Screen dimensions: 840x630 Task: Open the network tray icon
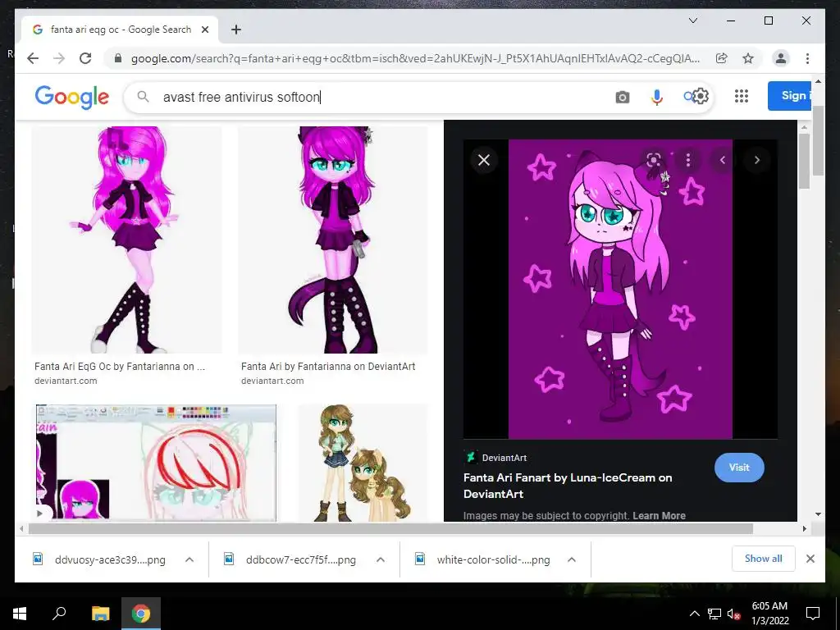714,614
